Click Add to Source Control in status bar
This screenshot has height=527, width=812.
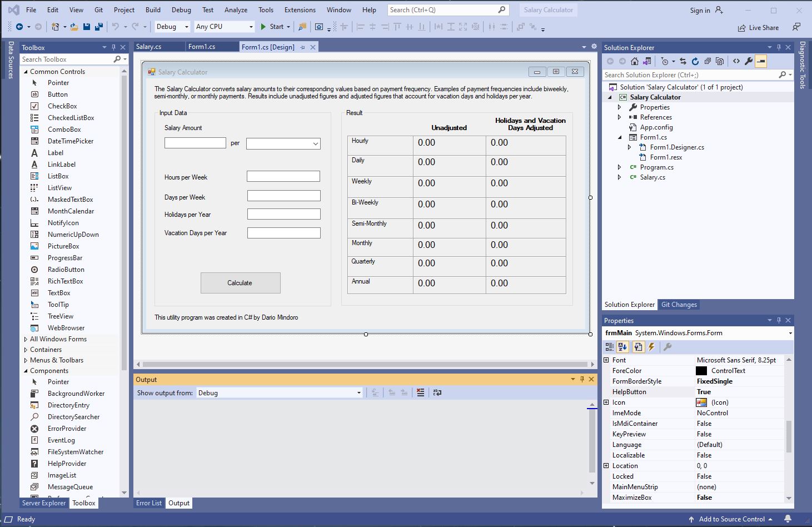pos(731,519)
